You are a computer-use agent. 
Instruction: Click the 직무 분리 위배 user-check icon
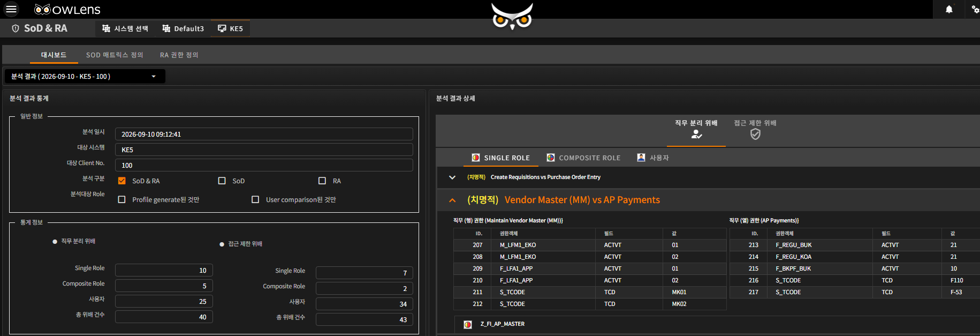pyautogui.click(x=696, y=135)
